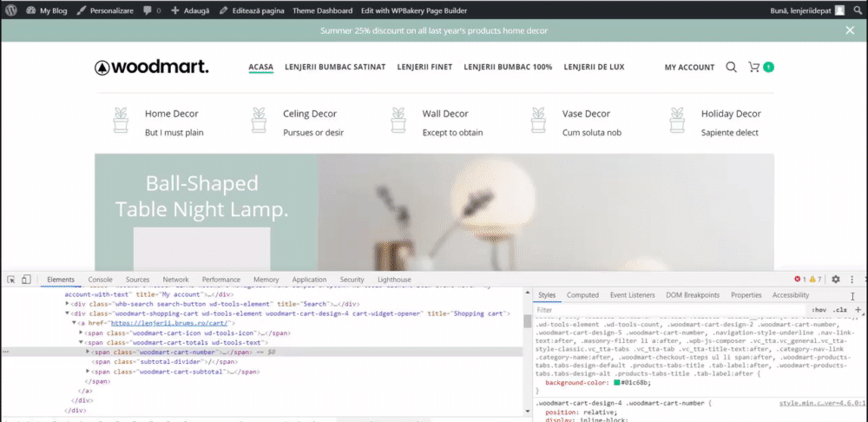This screenshot has height=422, width=868.
Task: Switch to the Performance tab
Action: [x=220, y=280]
